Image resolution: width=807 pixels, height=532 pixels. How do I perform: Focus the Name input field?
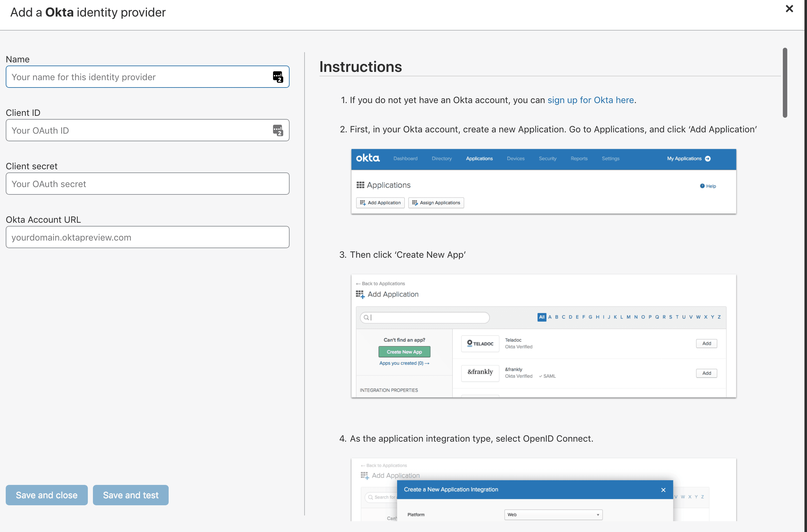148,77
